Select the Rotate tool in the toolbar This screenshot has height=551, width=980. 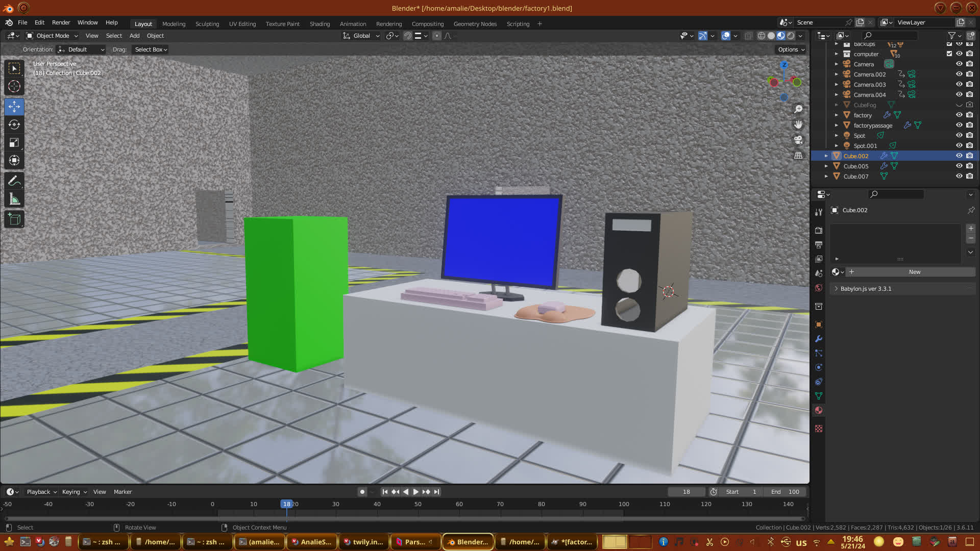[14, 125]
